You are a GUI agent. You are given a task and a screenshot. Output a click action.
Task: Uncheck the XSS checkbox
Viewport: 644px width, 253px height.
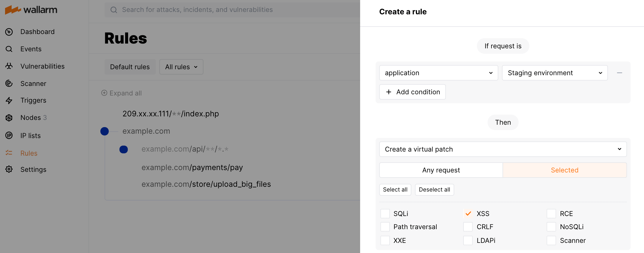[x=468, y=214]
